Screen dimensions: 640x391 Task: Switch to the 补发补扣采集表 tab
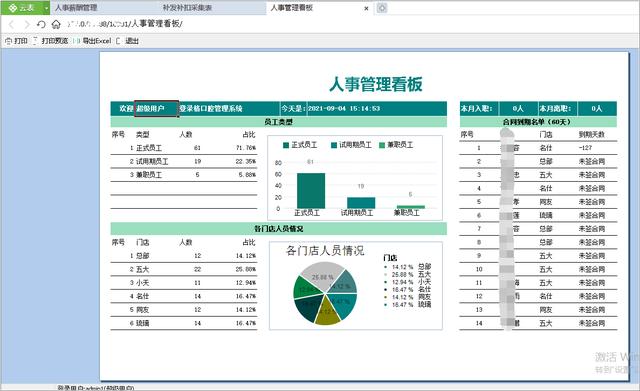187,8
